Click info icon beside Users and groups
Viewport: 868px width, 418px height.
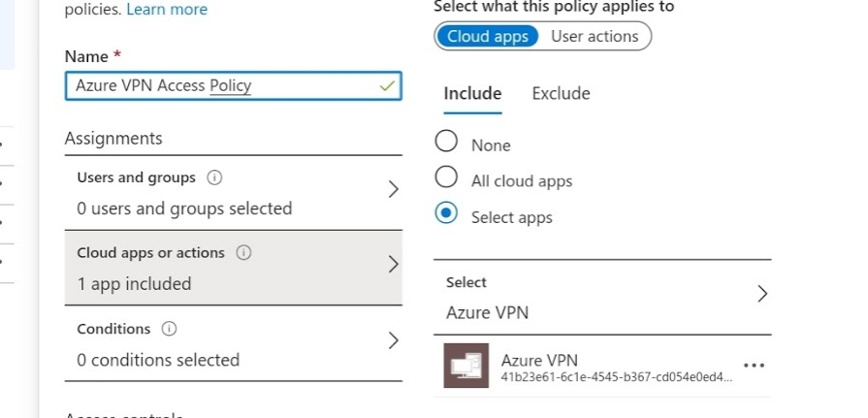(x=215, y=178)
